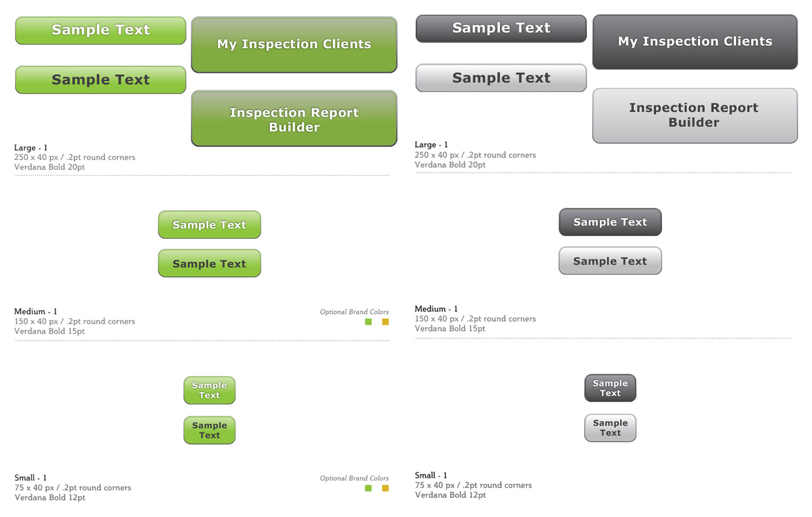Select light gray Inspection Report Builder button

(x=695, y=115)
